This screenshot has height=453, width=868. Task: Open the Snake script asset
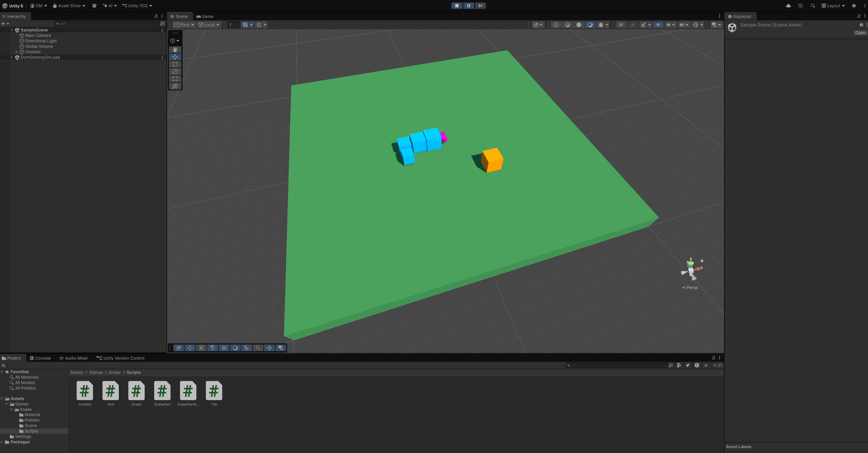click(136, 391)
